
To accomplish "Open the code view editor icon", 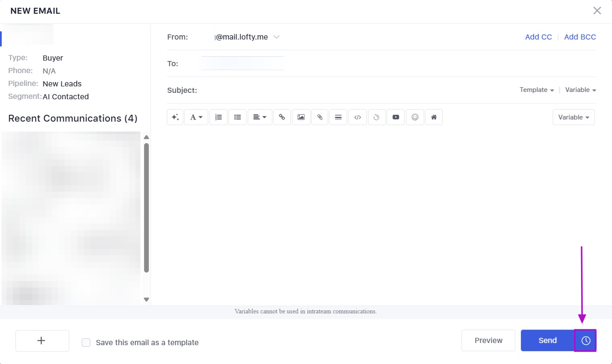I will pyautogui.click(x=357, y=117).
